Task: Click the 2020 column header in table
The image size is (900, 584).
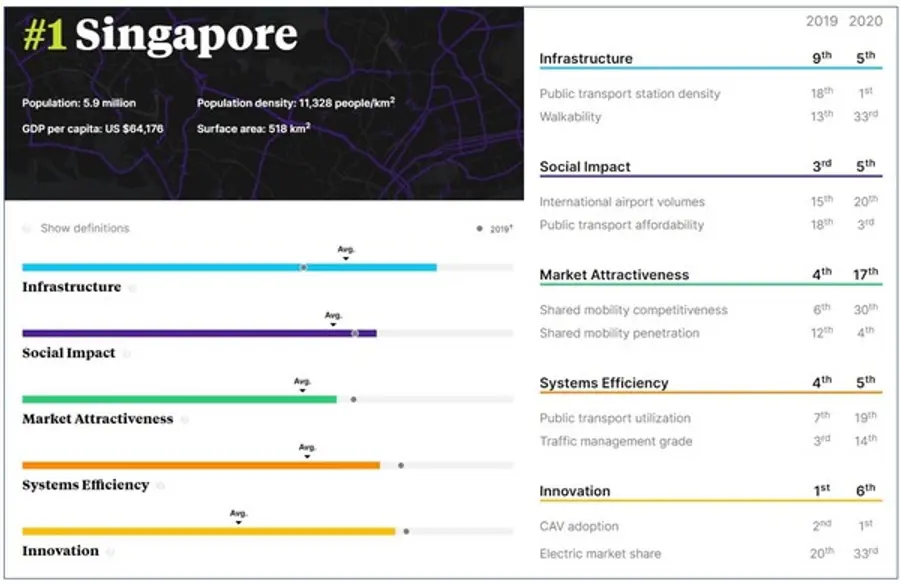Action: (866, 21)
